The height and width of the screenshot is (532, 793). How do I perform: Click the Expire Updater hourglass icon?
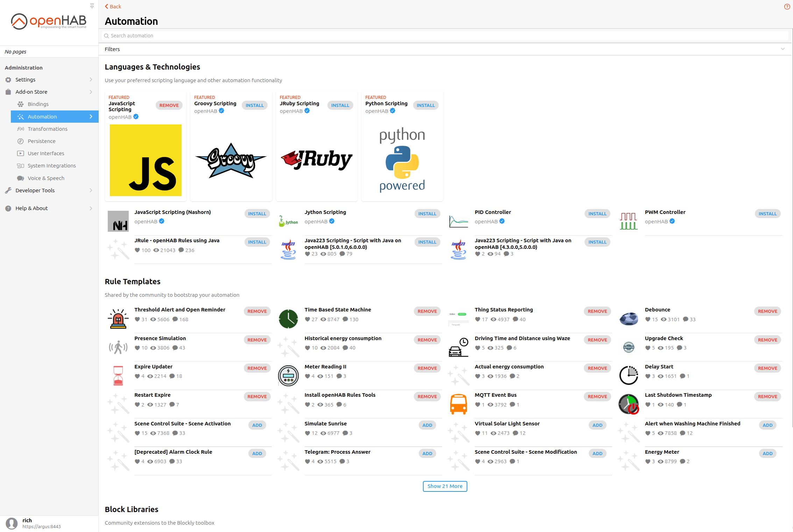click(x=118, y=376)
